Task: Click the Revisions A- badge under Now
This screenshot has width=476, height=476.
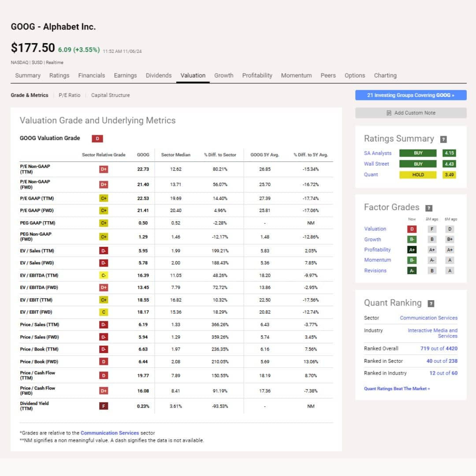Action: tap(412, 271)
